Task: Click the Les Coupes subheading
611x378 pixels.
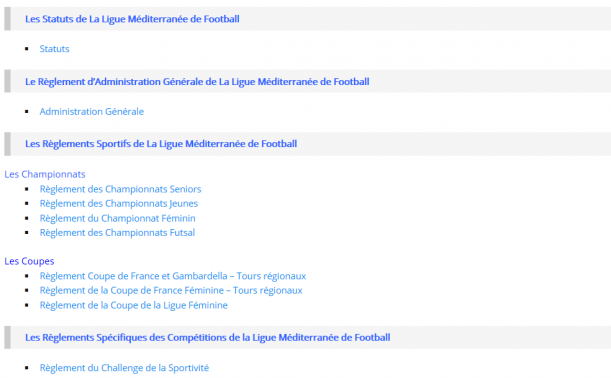Action: coord(29,261)
